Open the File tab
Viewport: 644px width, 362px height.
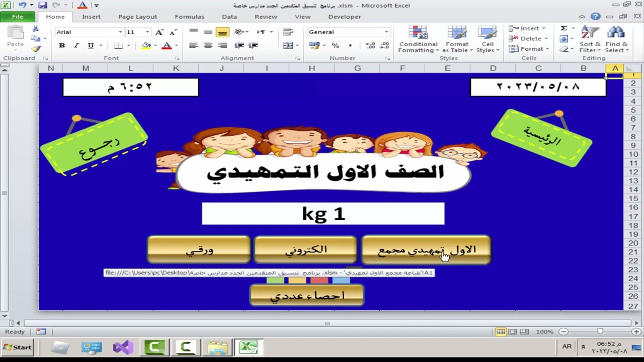(18, 17)
